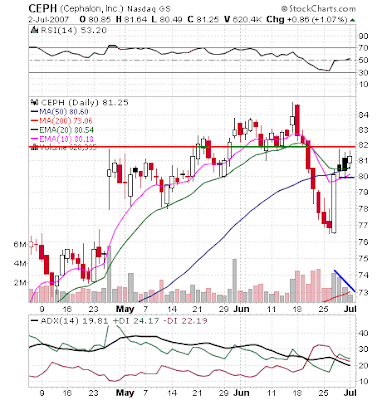This screenshot has height=400, width=382.
Task: Select the open price O 80.85
Action: [95, 20]
